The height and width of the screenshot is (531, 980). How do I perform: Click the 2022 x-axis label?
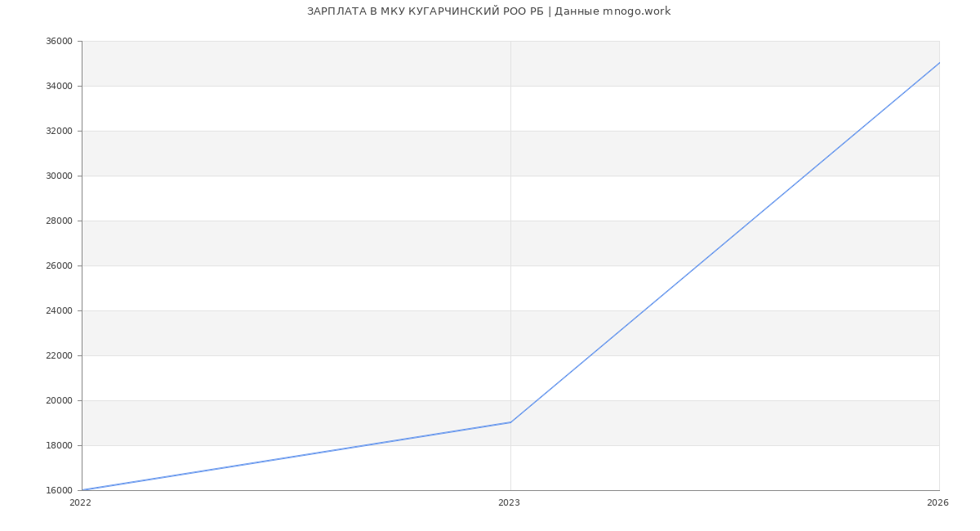click(x=80, y=503)
